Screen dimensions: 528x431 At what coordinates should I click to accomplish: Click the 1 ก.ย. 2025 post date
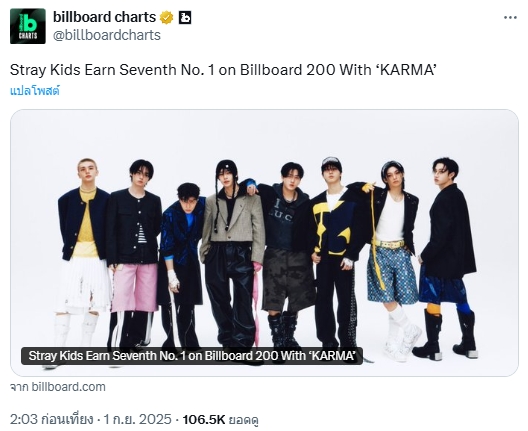(137, 420)
